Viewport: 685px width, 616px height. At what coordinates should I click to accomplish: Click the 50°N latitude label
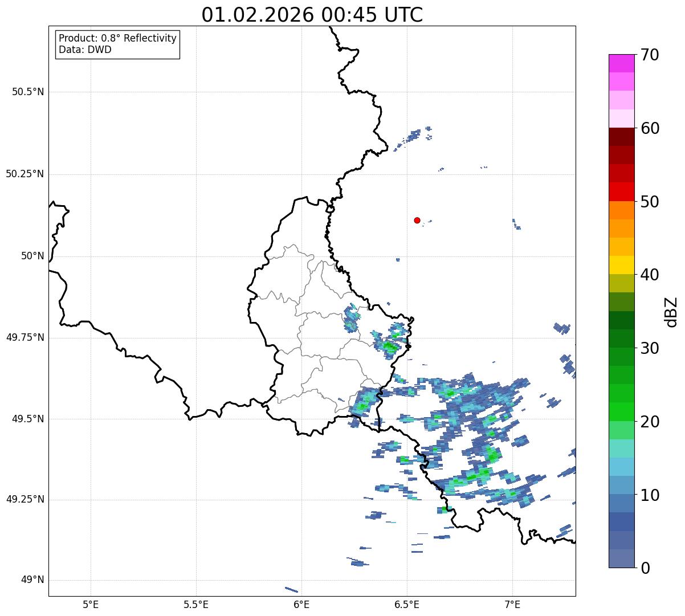(x=32, y=256)
